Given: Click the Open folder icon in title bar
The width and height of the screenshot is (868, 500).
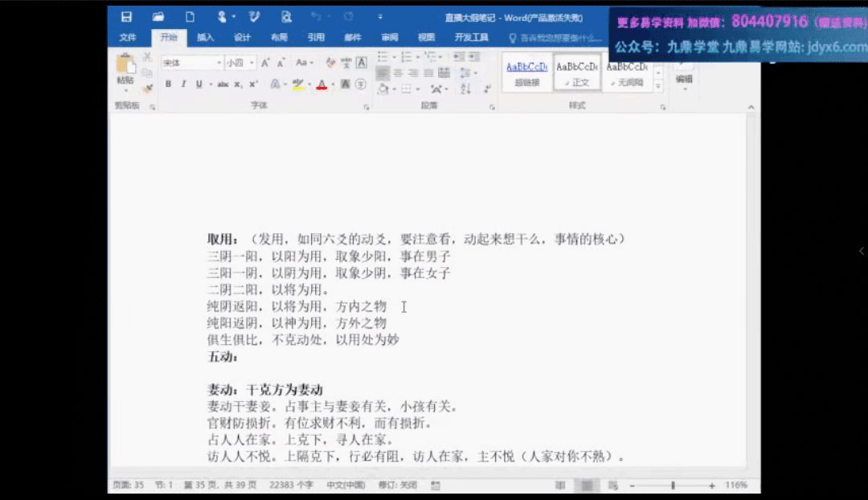Looking at the screenshot, I should click(158, 16).
